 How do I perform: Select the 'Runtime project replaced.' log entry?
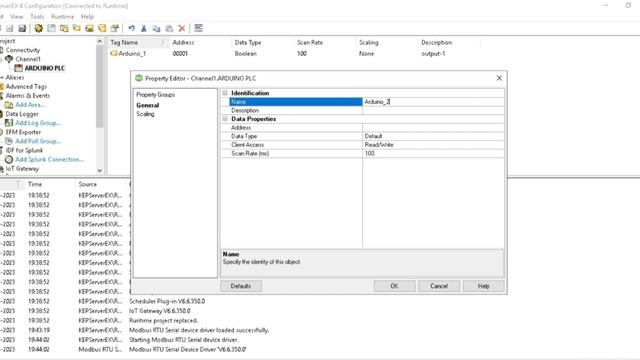[x=163, y=321]
